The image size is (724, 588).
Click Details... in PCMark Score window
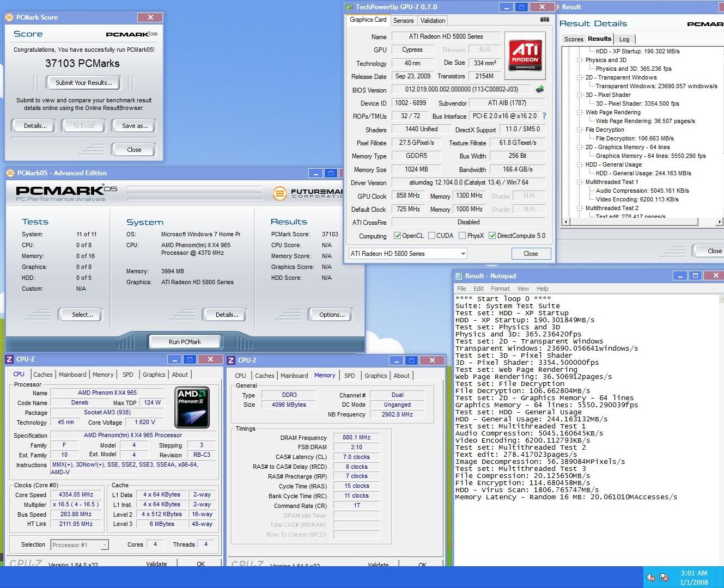pyautogui.click(x=35, y=126)
